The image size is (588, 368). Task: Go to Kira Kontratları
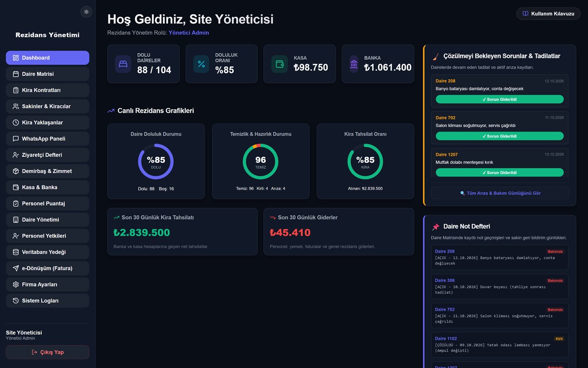pos(48,90)
